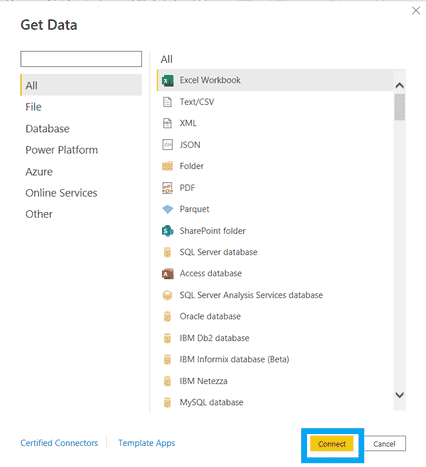Viewport: 426px width, 467px height.
Task: Select 'XML' label in list
Action: 188,123
